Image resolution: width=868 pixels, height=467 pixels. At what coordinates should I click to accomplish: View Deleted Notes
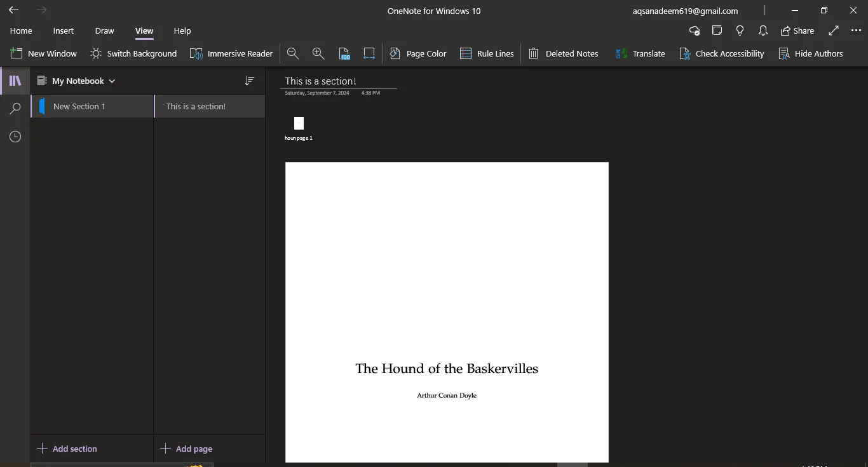564,53
